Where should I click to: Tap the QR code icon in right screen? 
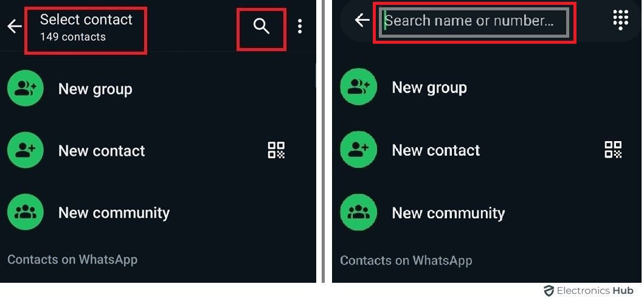tap(613, 150)
